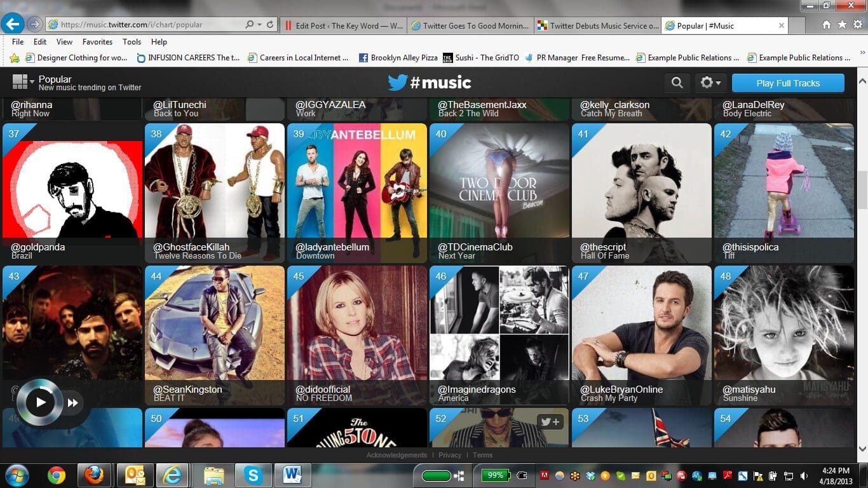Click the add to favorites bar star icon
This screenshot has width=868, height=488.
pos(15,58)
